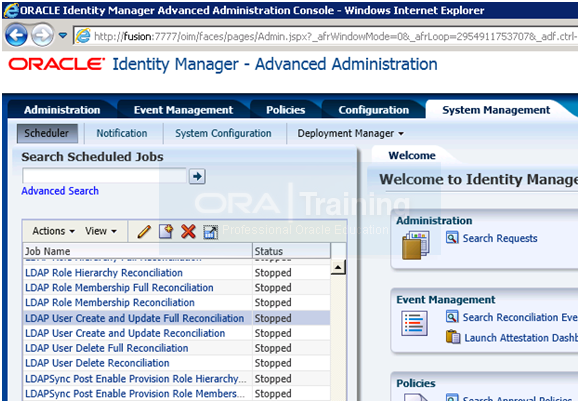580x403 pixels.
Task: Click the Internet Explorer icon in title bar
Action: coord(10,10)
